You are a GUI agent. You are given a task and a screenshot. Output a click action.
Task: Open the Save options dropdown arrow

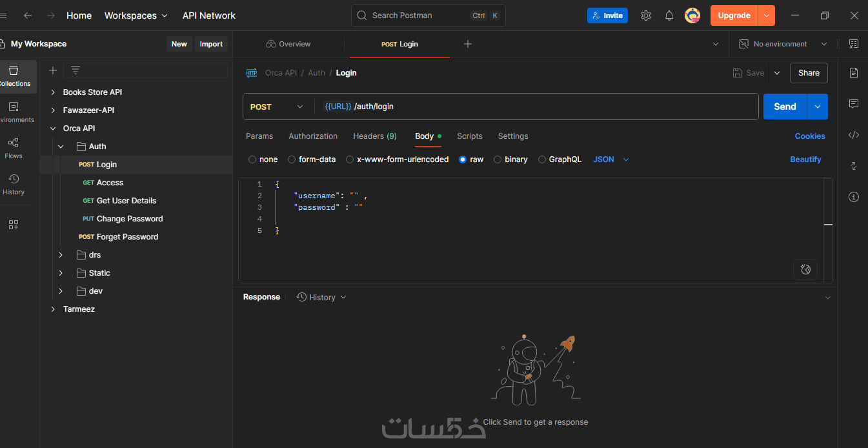777,73
